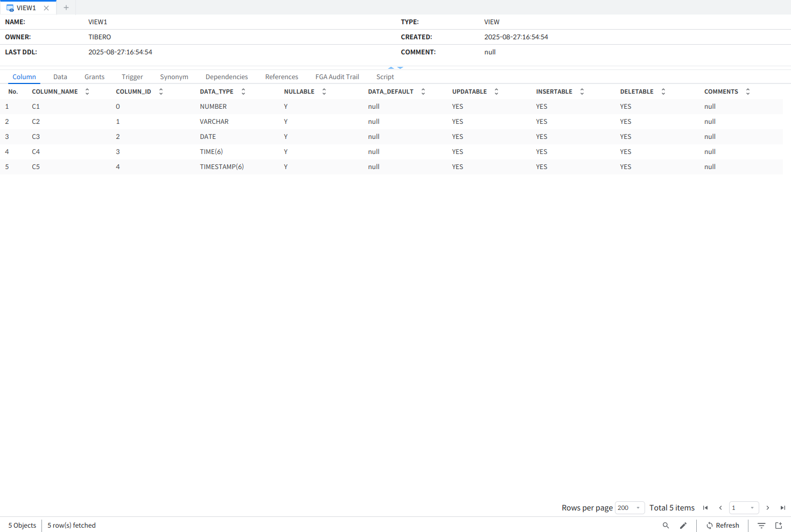Open the Dependencies tab
This screenshot has width=791, height=532.
(227, 77)
